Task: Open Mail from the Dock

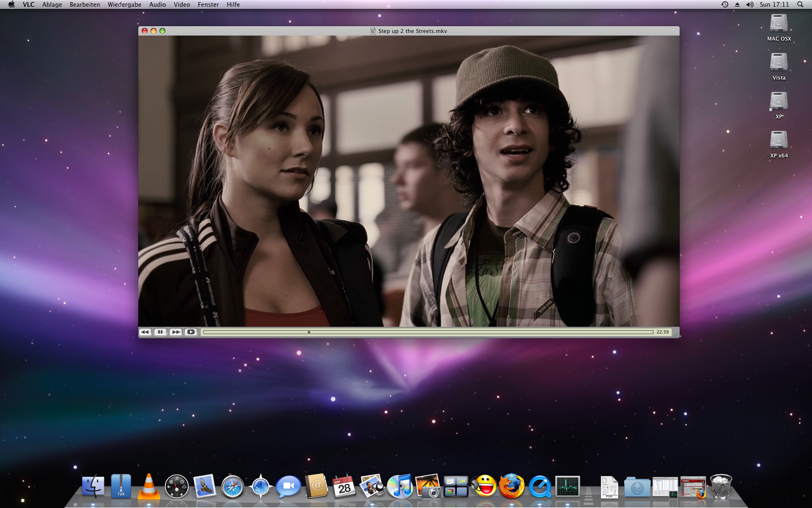Action: coord(205,486)
